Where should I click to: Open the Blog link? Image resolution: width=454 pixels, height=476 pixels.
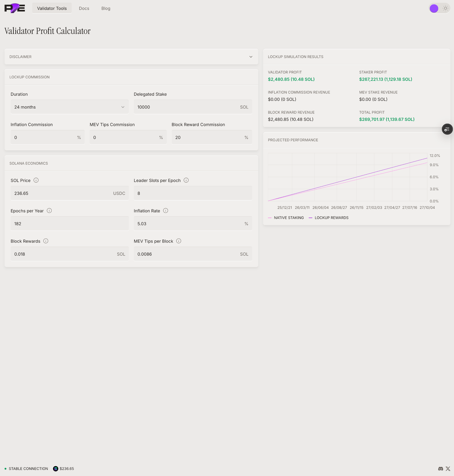[106, 8]
